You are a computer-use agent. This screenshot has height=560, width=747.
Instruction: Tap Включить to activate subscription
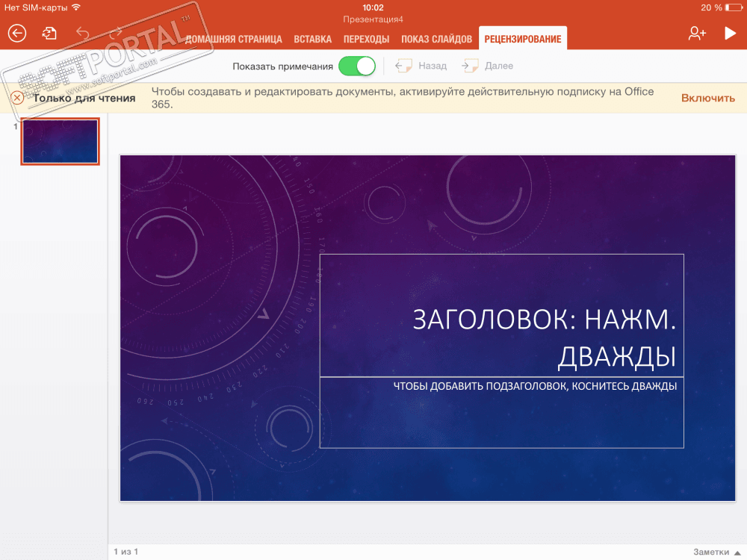(x=708, y=98)
